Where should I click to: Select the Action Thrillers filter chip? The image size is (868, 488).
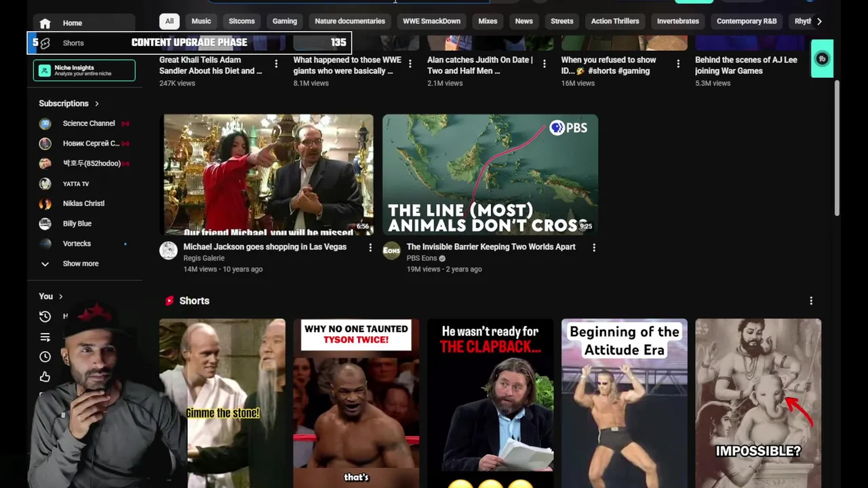coord(615,21)
